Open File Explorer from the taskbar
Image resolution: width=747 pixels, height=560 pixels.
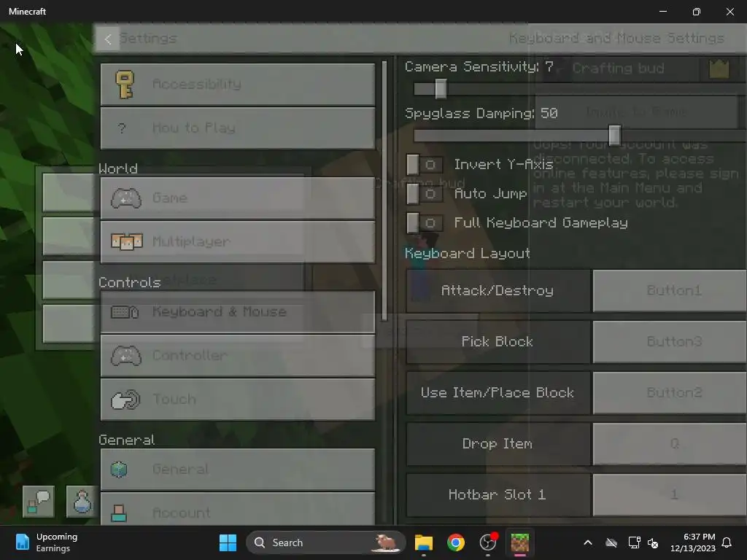point(424,542)
